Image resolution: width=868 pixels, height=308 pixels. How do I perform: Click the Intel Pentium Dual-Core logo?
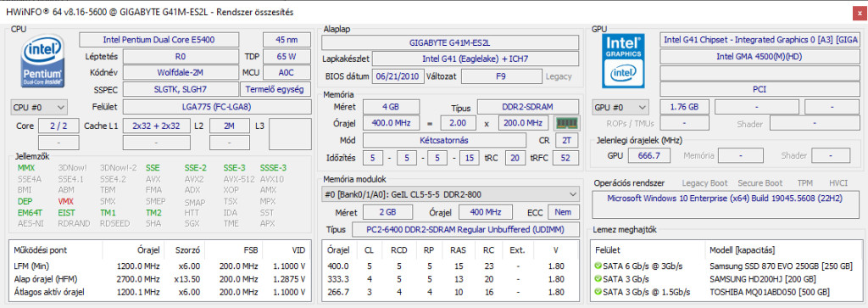(42, 61)
